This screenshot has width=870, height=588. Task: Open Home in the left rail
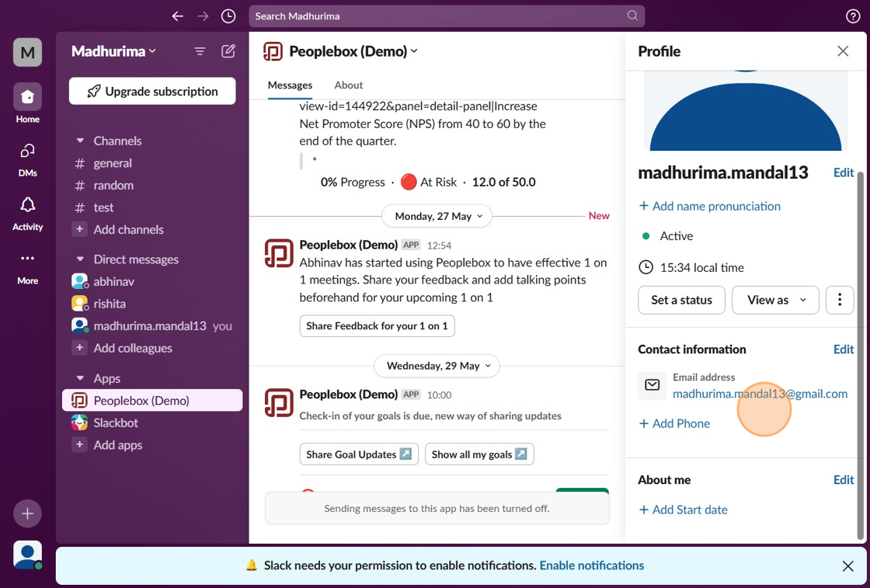28,104
